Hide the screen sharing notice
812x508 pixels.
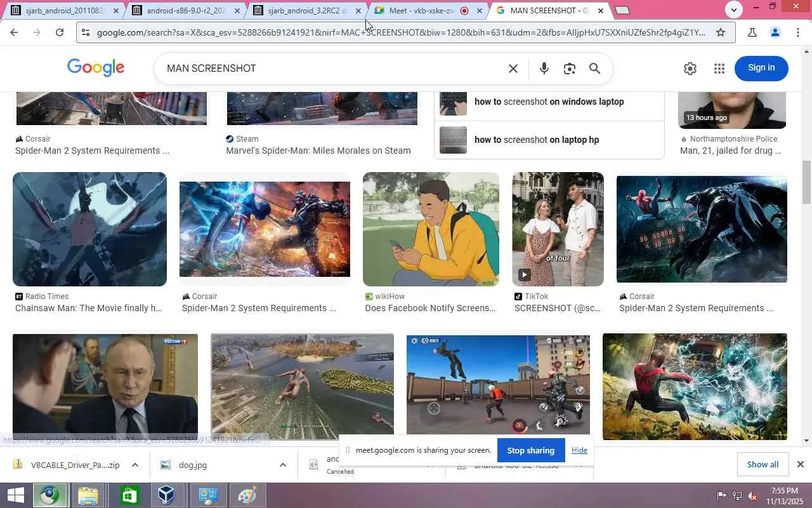point(579,450)
